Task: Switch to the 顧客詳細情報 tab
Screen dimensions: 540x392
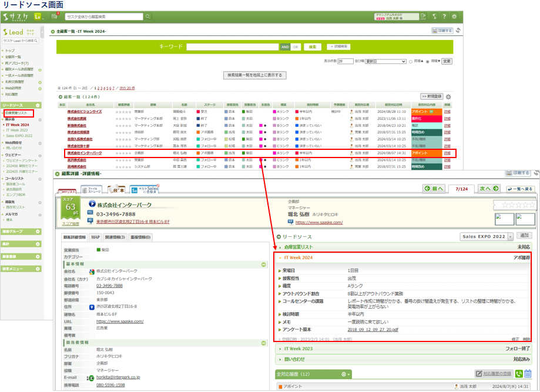Action: (x=75, y=237)
